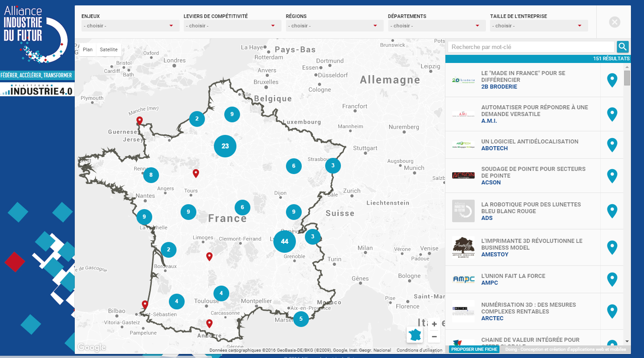Viewport: 644px width, 358px height.
Task: Open the cluster of 2 near Bordeaux
Action: pos(168,250)
